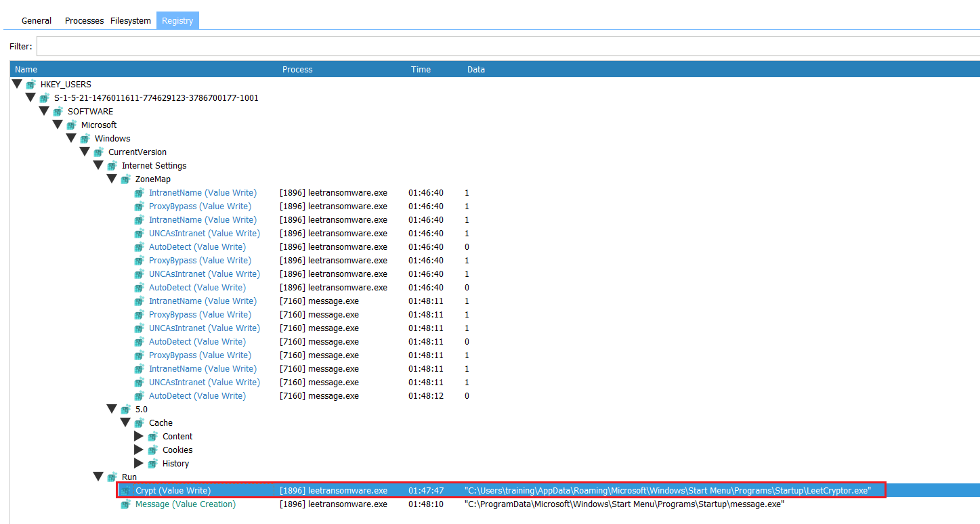980x524 pixels.
Task: Click the 5.0 key icon
Action: (x=125, y=409)
